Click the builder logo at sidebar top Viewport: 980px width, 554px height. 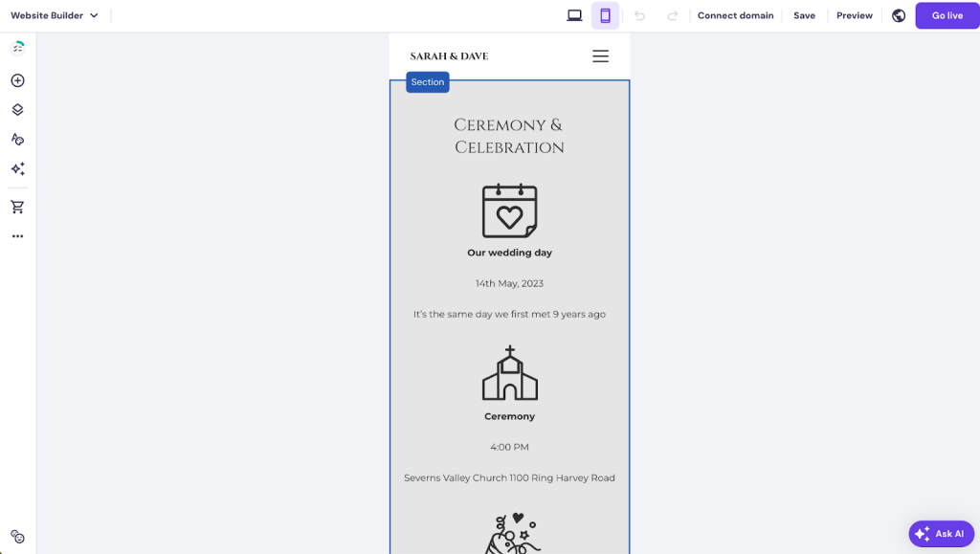coord(17,46)
